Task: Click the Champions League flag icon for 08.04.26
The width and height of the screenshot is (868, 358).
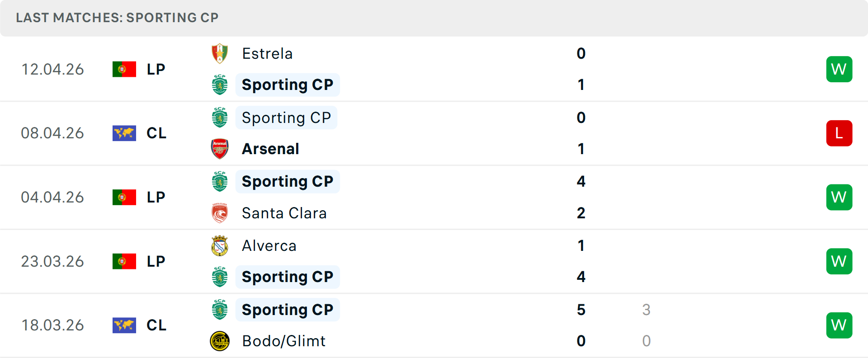Action: pos(124,133)
